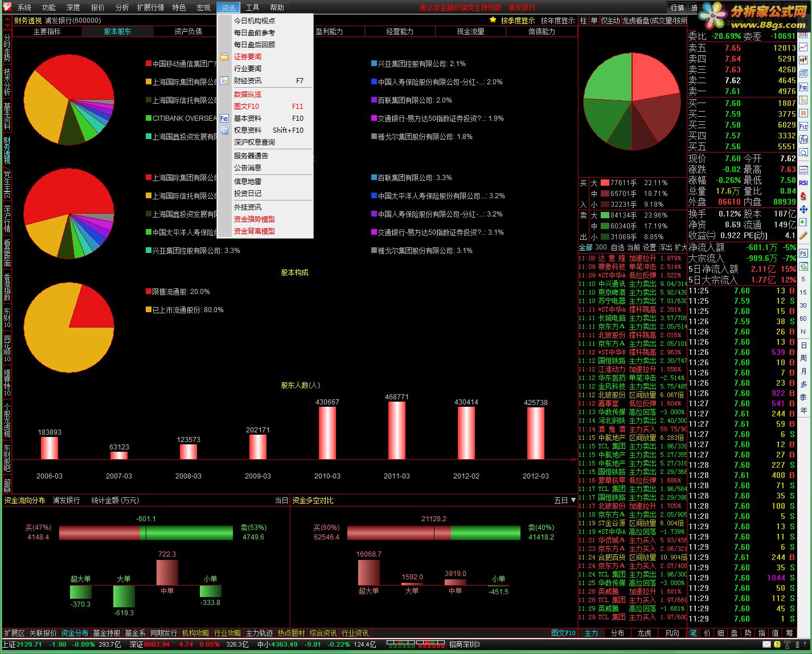
Task: Open the 帮助 menu
Action: (x=277, y=7)
